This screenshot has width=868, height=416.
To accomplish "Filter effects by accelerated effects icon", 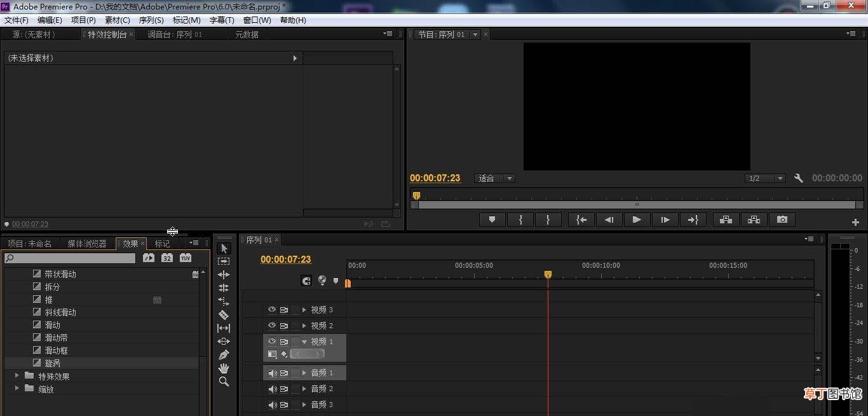I will pos(149,258).
